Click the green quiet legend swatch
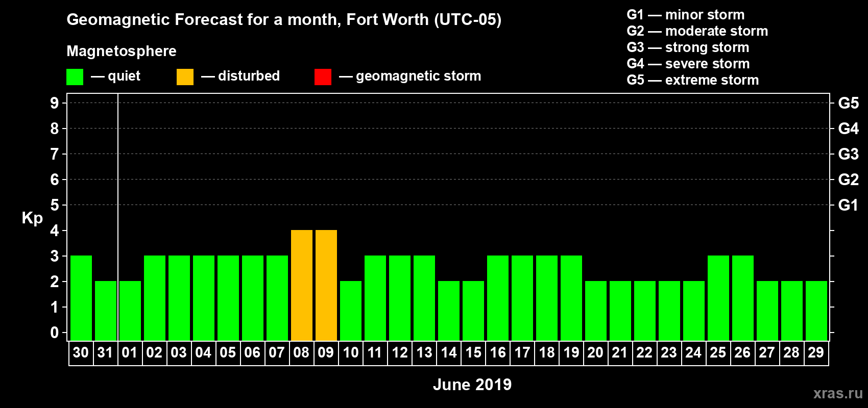 (75, 77)
